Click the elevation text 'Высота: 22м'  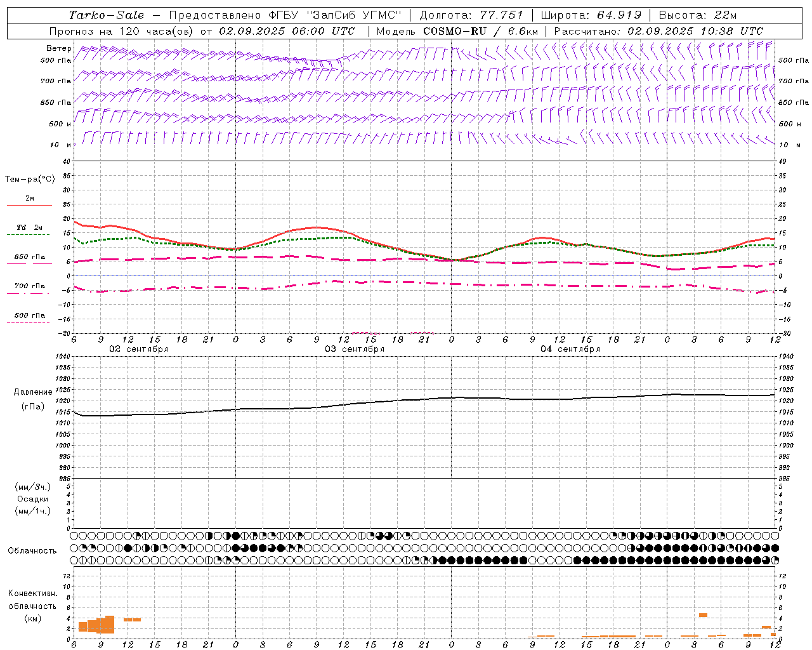click(698, 15)
